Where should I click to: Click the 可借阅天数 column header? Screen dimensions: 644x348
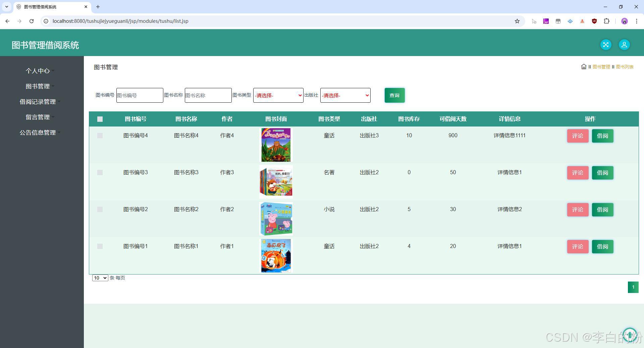coord(453,119)
